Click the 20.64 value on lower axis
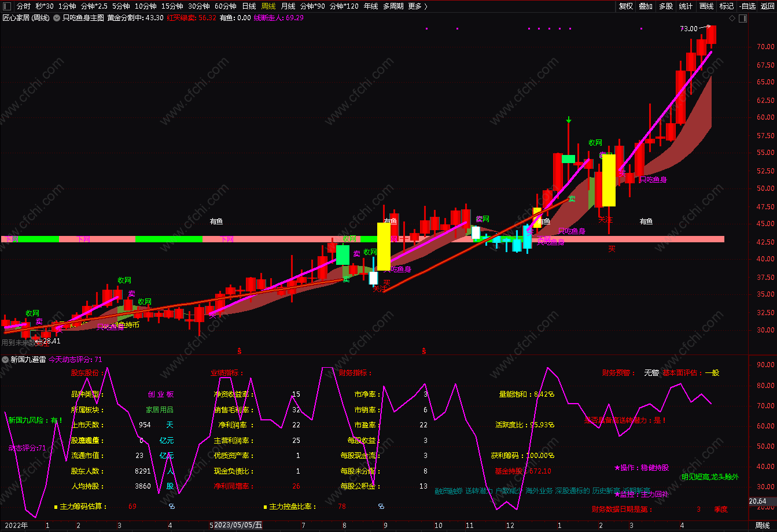Image resolution: width=777 pixels, height=532 pixels. (757, 501)
